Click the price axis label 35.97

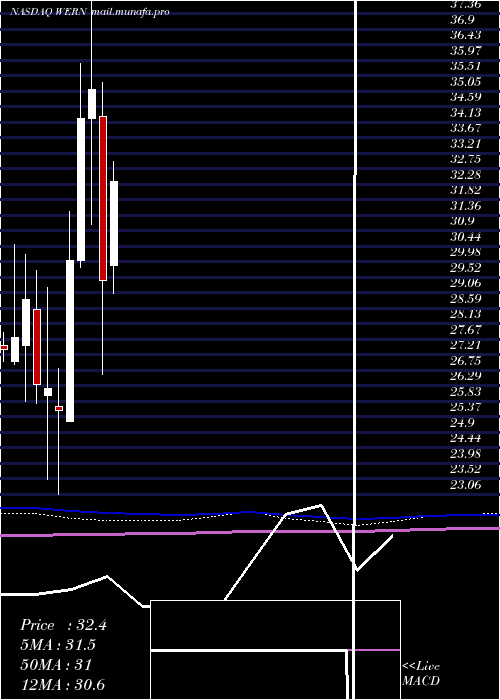pyautogui.click(x=466, y=50)
